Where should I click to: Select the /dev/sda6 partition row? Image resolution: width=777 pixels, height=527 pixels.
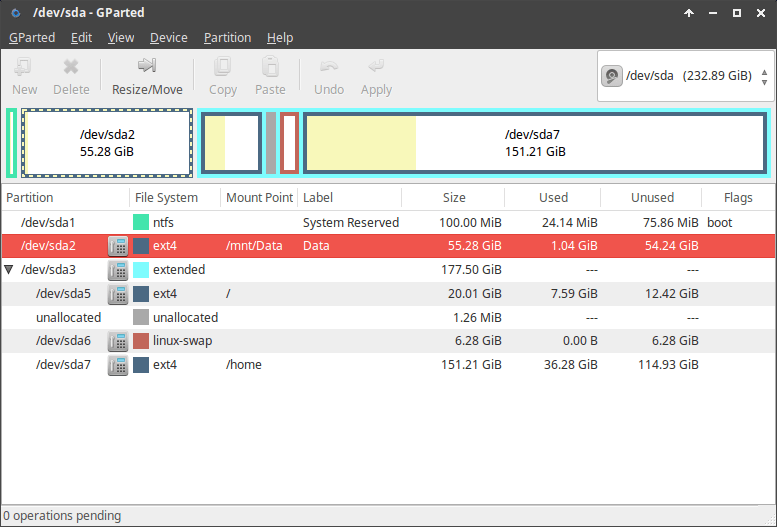(388, 341)
